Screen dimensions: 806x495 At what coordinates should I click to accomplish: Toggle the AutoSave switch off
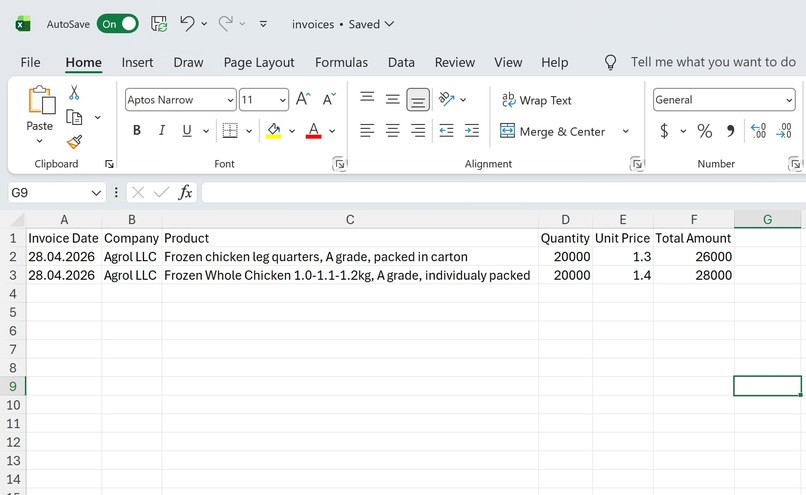coord(118,24)
